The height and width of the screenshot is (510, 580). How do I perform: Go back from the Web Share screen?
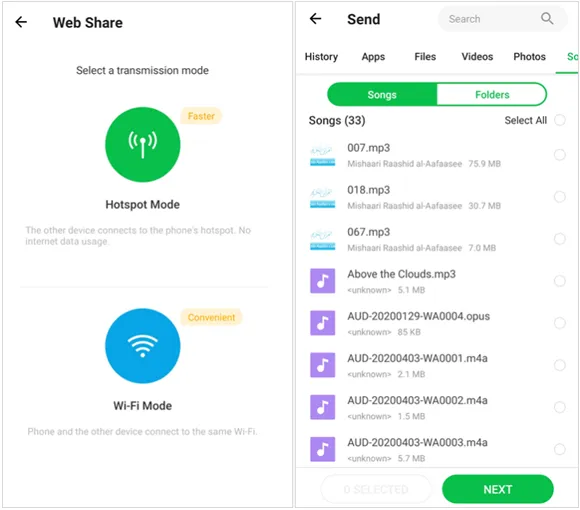pos(21,22)
